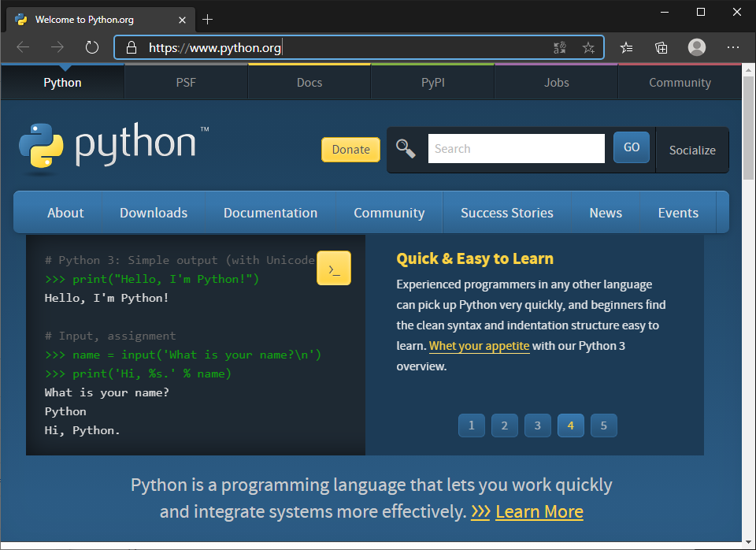
Task: Reload the page with refresh icon
Action: (91, 47)
